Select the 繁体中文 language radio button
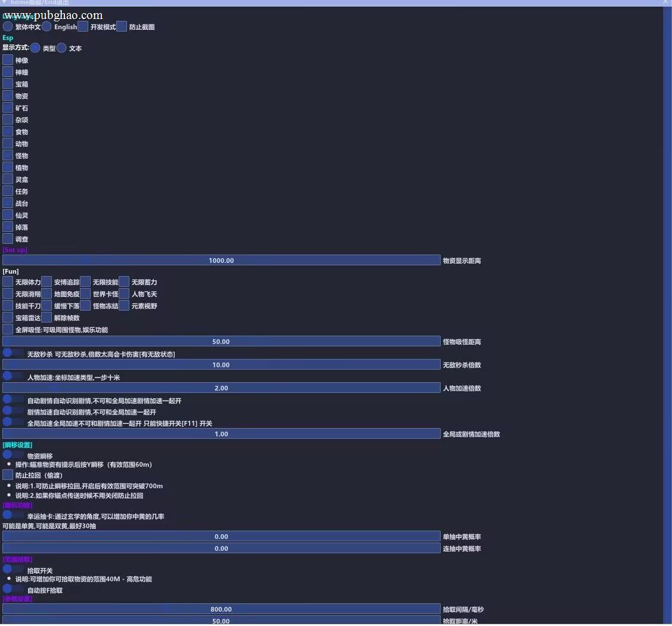 click(x=8, y=27)
